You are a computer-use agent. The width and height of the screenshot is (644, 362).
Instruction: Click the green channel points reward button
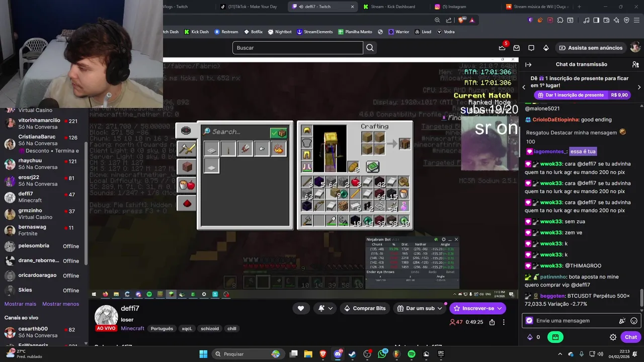(x=555, y=337)
